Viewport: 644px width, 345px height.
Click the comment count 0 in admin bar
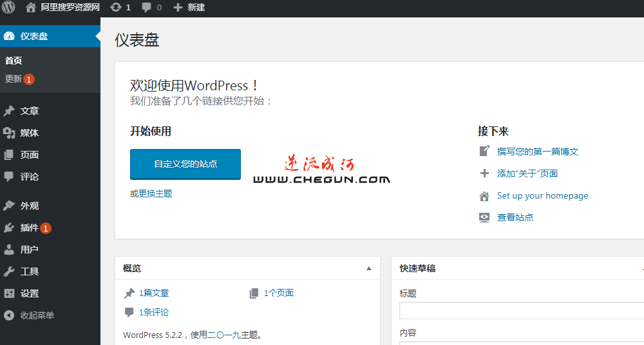[x=159, y=7]
